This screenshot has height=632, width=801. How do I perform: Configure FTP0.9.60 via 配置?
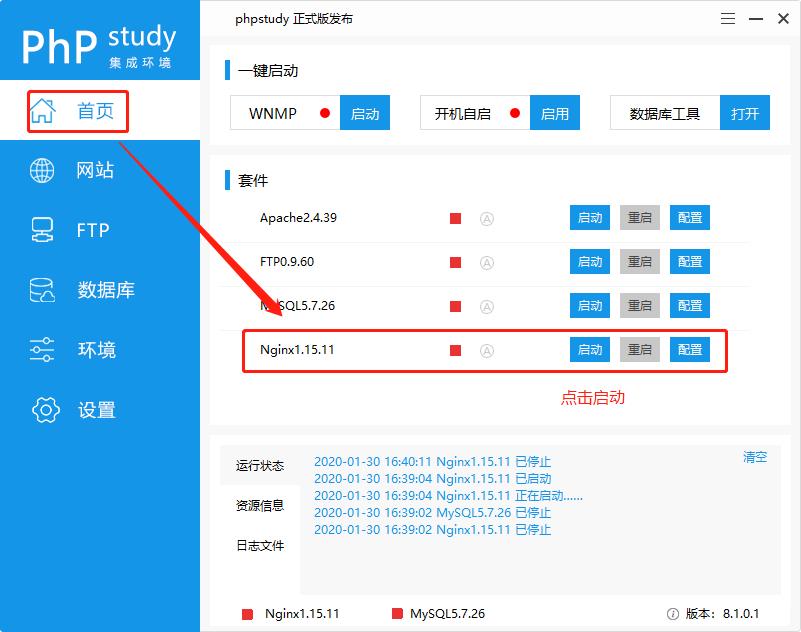pos(690,262)
